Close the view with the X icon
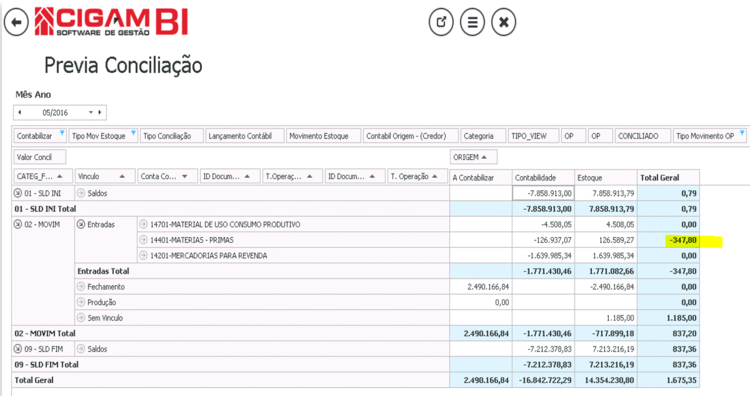Screen dimensions: 750x396 pos(504,22)
